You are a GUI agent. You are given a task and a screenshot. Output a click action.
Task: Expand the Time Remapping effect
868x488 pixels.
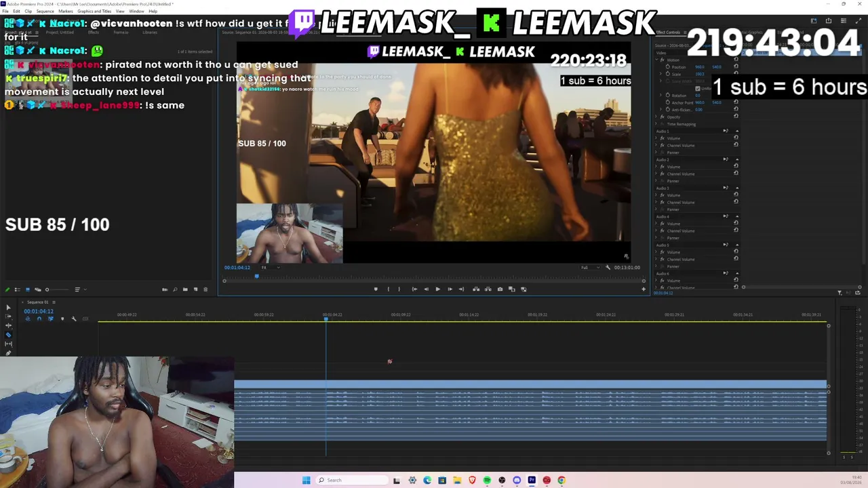pyautogui.click(x=657, y=124)
